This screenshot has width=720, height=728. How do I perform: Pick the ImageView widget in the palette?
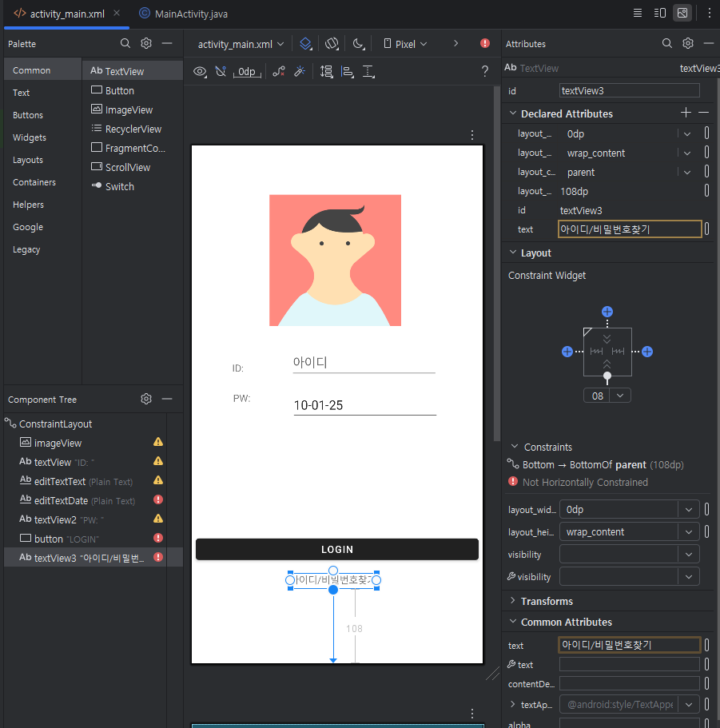point(133,109)
